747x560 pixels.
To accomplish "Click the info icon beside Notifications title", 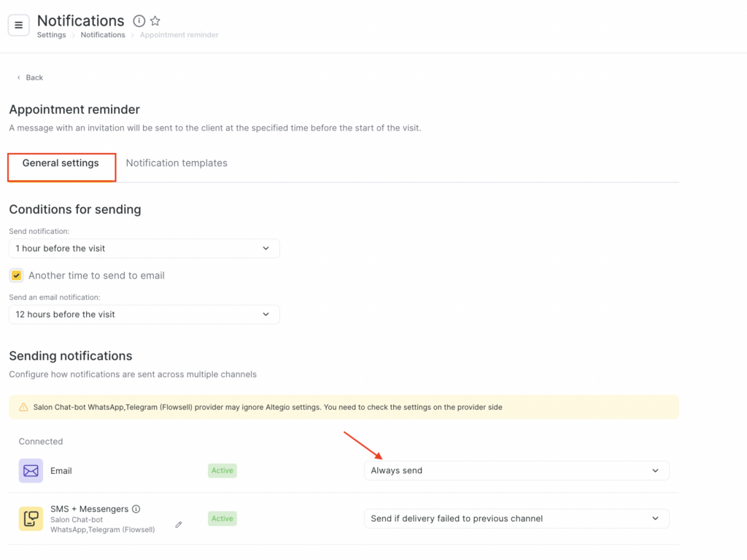I will (x=139, y=21).
